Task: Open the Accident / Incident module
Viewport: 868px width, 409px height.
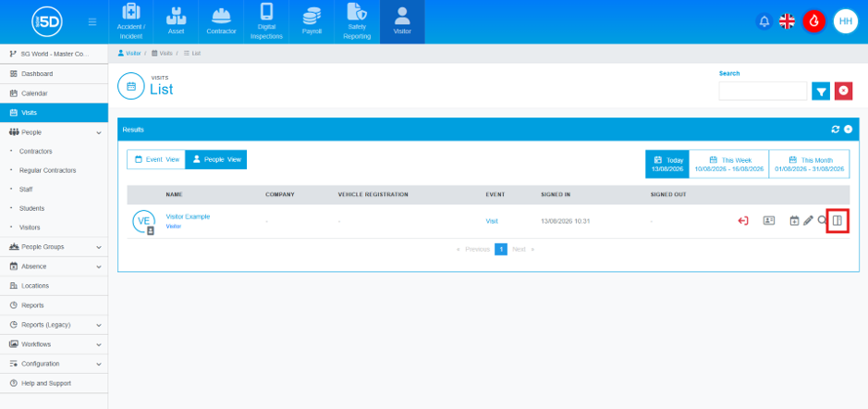Action: point(130,21)
